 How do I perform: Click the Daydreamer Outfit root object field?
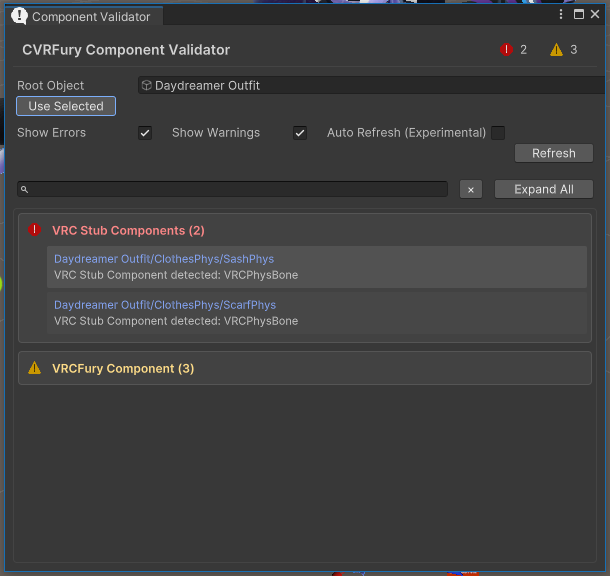pos(373,85)
